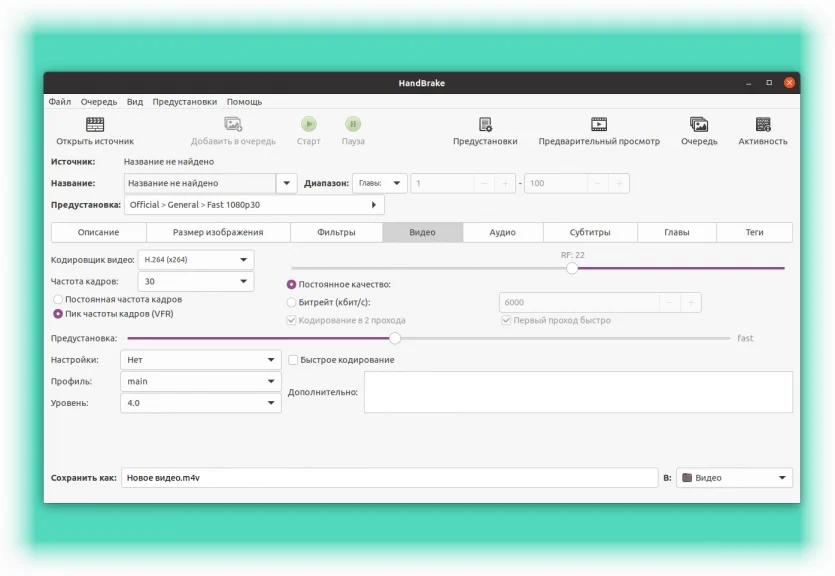
Task: Switch to the Главы tab
Action: coord(677,232)
